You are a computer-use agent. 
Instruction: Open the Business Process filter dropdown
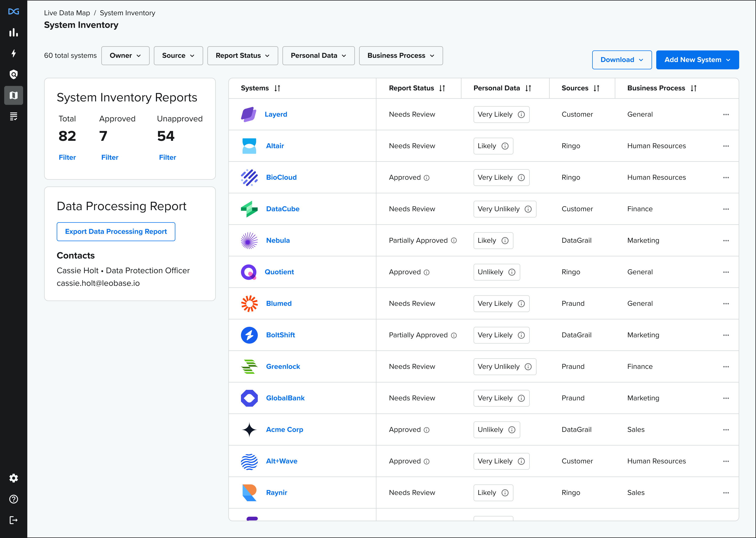coord(401,56)
